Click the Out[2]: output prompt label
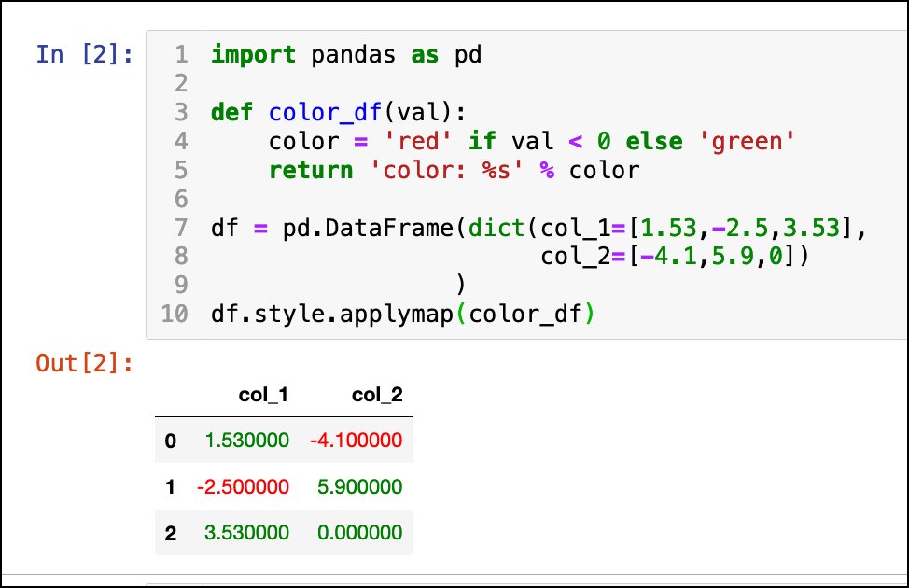 pyautogui.click(x=85, y=364)
